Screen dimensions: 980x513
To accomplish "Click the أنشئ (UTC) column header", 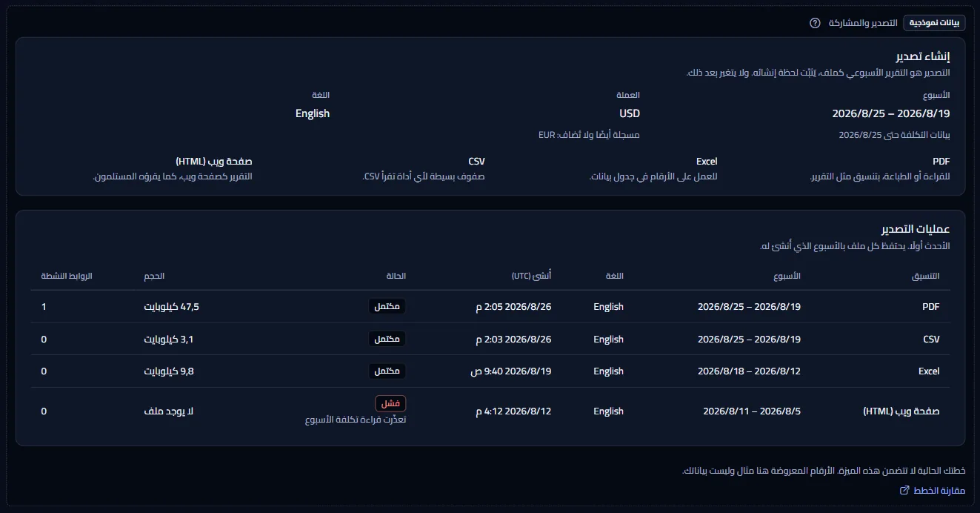I will [531, 276].
